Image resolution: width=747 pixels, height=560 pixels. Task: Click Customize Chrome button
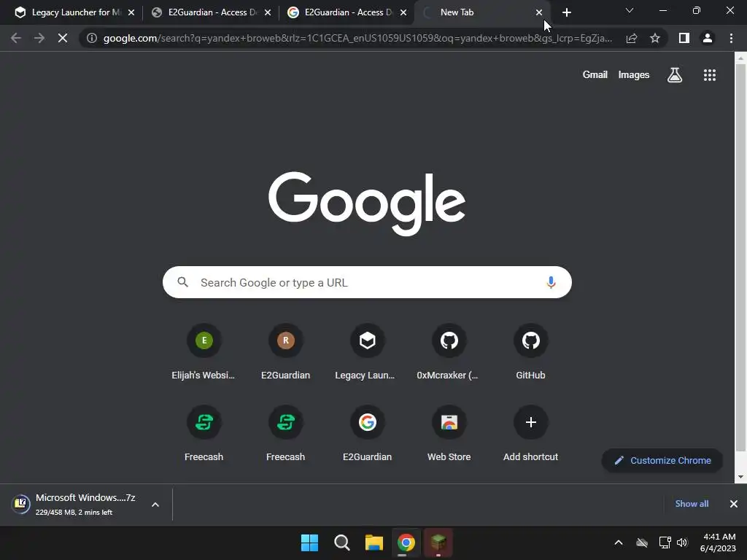[x=662, y=461]
